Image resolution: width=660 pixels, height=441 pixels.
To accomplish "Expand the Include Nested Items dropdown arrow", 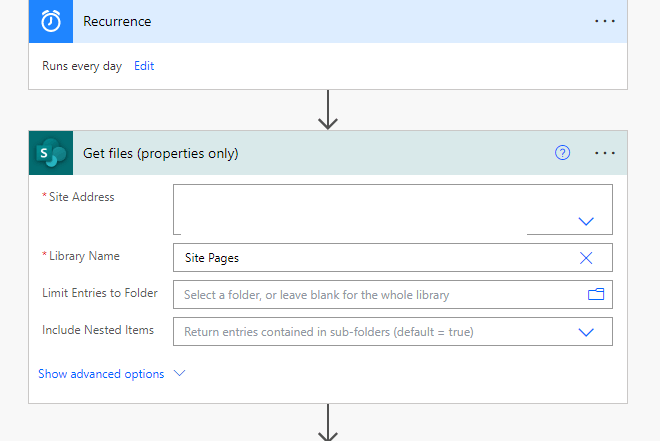I will [586, 332].
